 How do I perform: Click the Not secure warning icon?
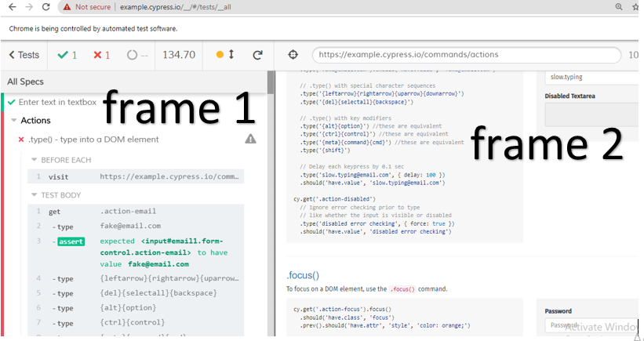[x=67, y=7]
